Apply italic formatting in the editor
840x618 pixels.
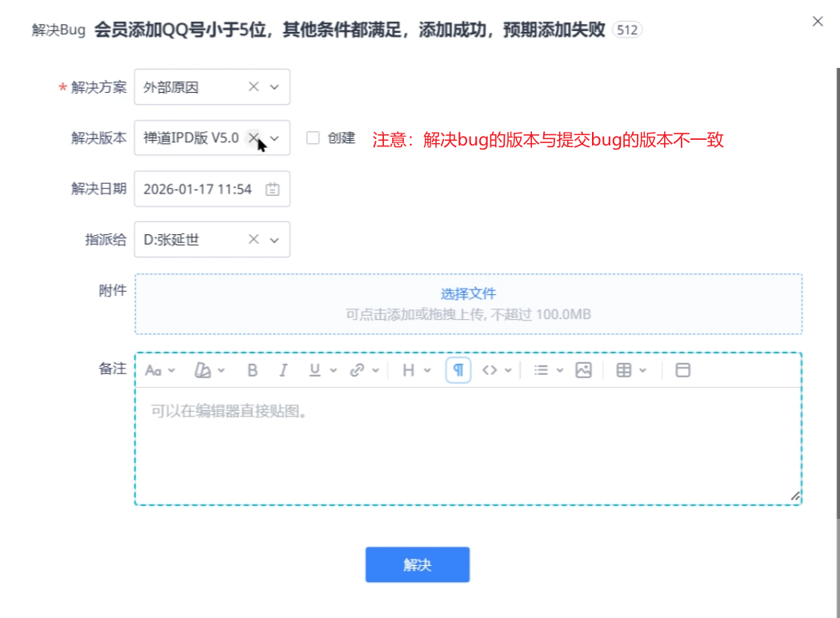tap(282, 370)
